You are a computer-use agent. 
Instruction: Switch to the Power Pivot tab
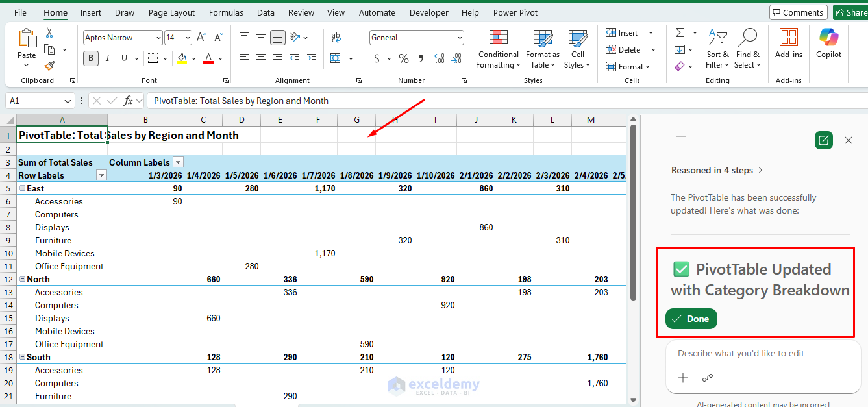point(515,12)
